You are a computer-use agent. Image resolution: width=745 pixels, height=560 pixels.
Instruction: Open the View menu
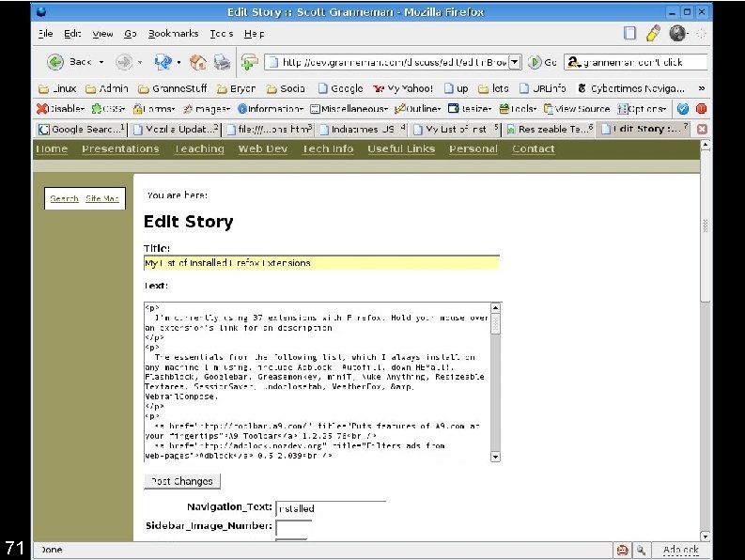tap(102, 33)
